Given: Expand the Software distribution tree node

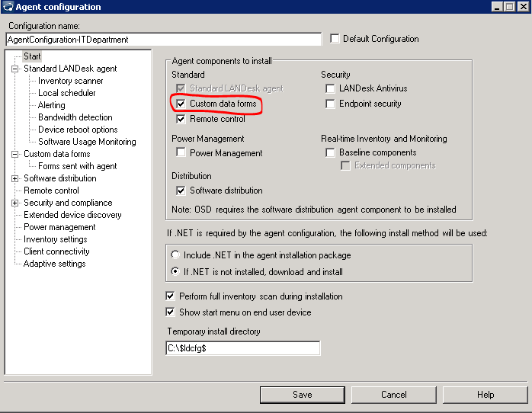Looking at the screenshot, I should (x=14, y=178).
